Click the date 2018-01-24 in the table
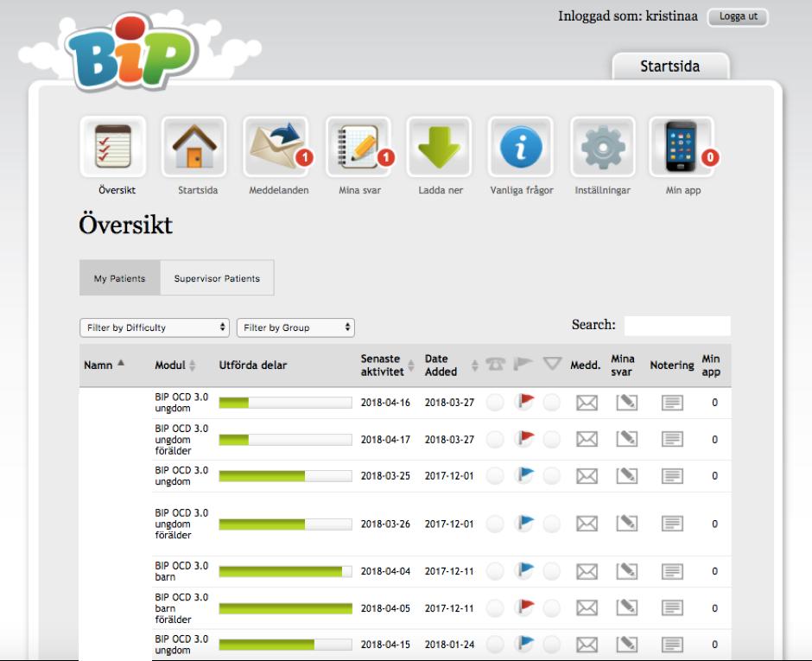The image size is (812, 661). [x=449, y=645]
